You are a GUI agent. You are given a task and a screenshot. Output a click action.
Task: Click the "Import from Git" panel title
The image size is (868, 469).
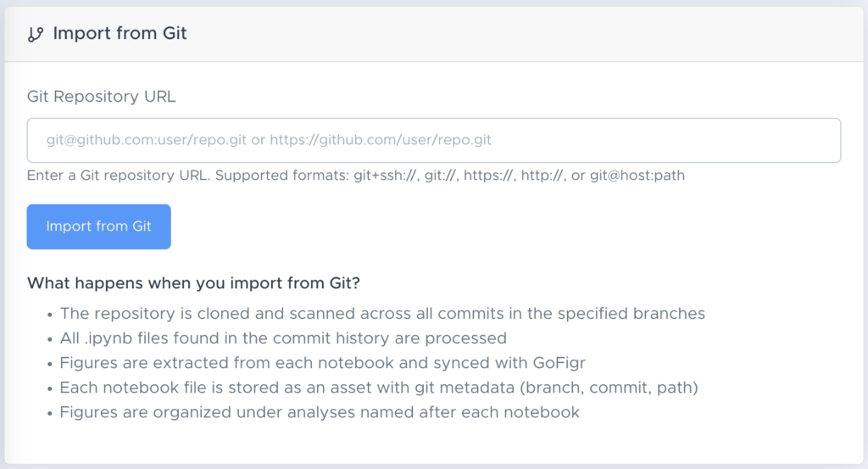click(120, 34)
